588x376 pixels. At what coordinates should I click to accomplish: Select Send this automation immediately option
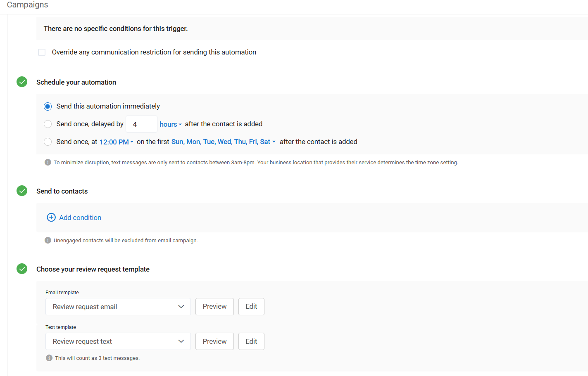tap(48, 106)
